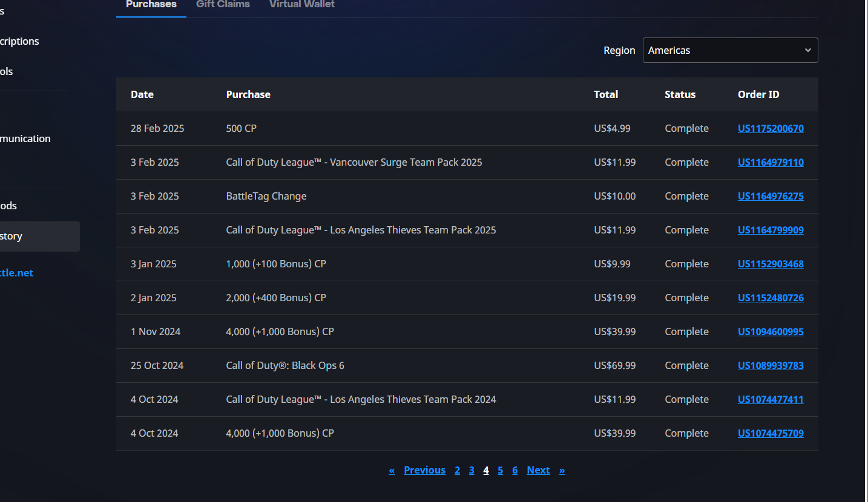Screen dimensions: 868x502
Task: Select the Call of Duty Black Ops 6 purchase
Action: coord(285,365)
